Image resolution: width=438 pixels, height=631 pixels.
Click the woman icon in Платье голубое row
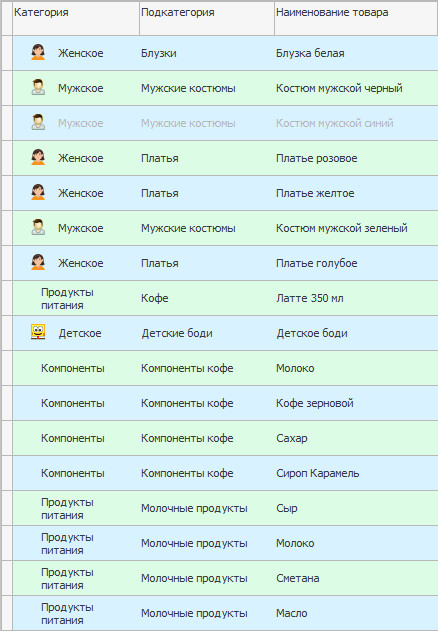pyautogui.click(x=38, y=262)
